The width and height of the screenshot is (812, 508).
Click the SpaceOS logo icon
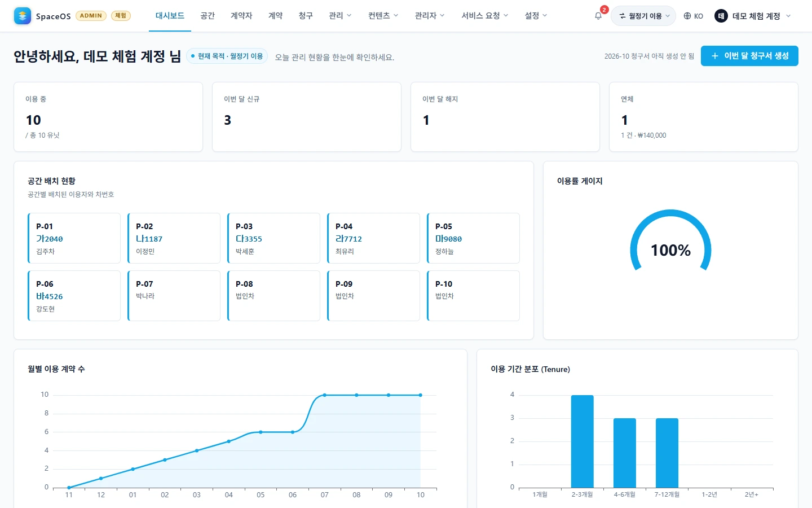[23, 16]
